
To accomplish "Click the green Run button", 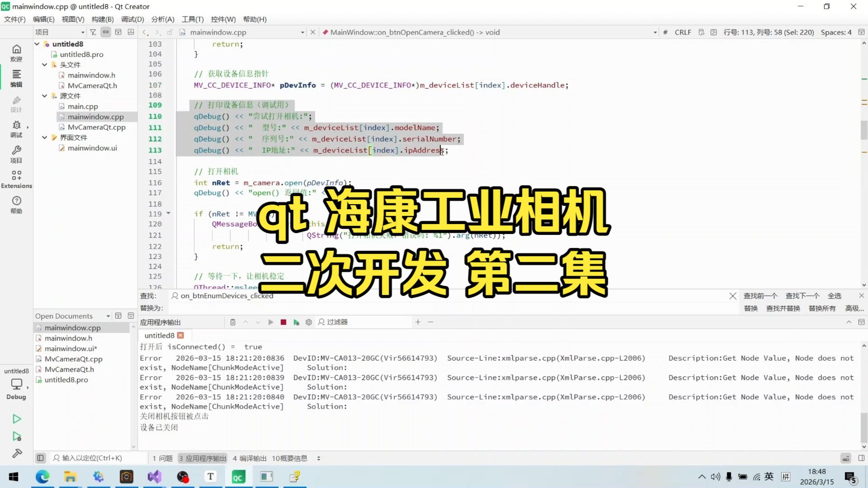I will pos(17,419).
